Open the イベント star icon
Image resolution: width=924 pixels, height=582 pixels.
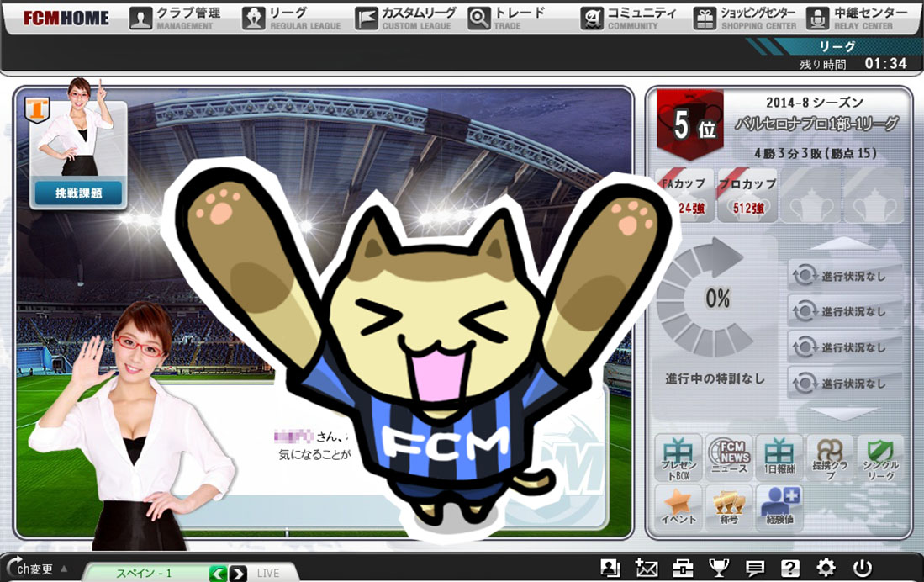coord(678,507)
